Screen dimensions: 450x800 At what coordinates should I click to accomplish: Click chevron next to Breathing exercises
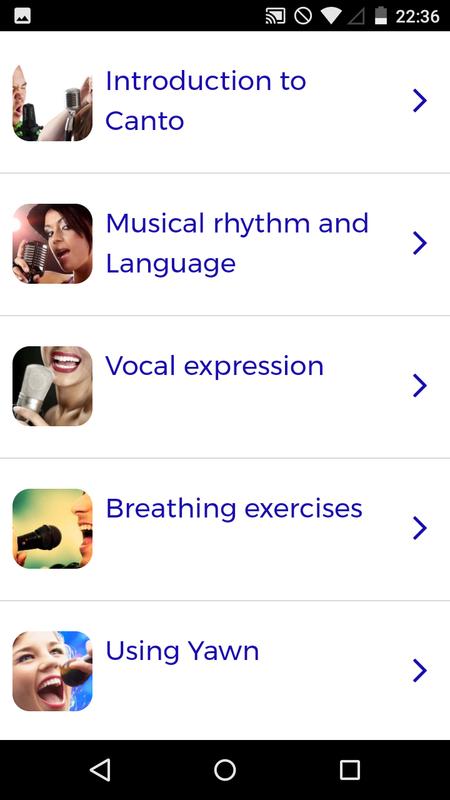(x=419, y=528)
